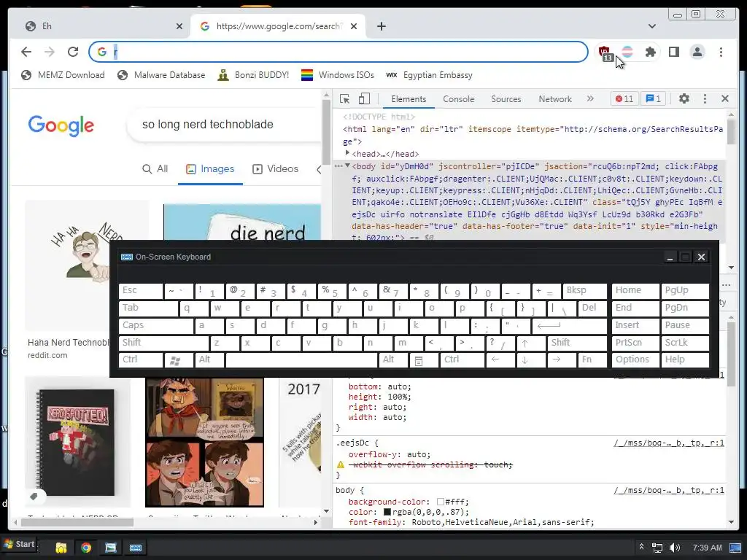
Task: Switch to the Sources tab
Action: click(506, 99)
